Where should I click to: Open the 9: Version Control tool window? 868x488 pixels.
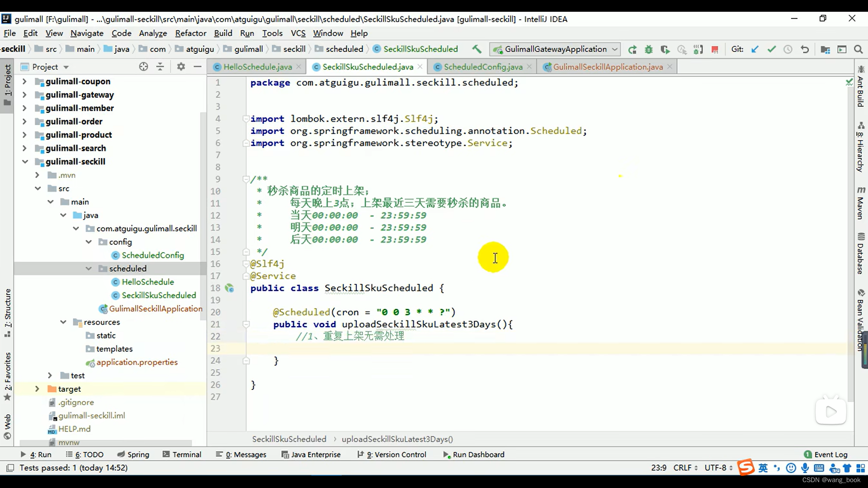[x=392, y=454]
